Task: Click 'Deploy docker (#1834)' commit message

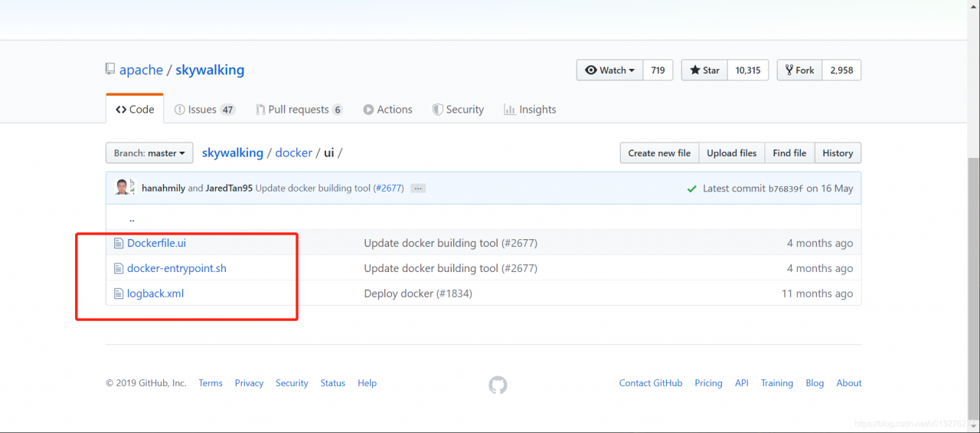Action: pos(418,294)
